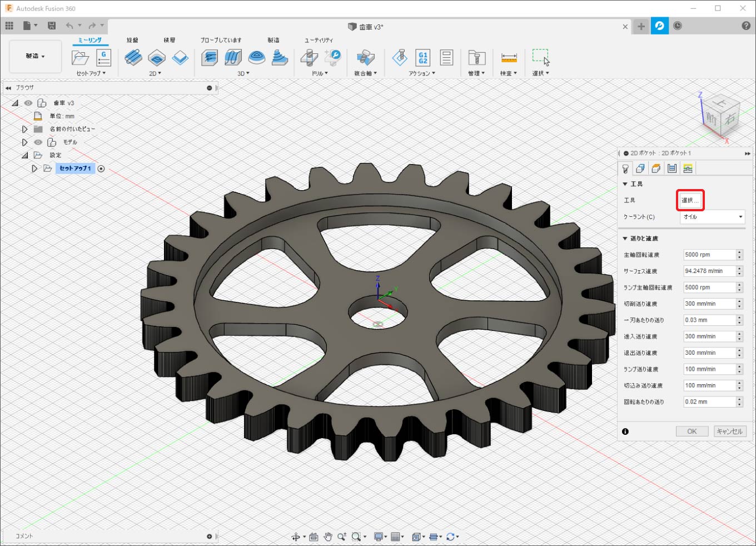Open the クーラント dropdown showing オイル
The image size is (756, 546).
point(713,217)
